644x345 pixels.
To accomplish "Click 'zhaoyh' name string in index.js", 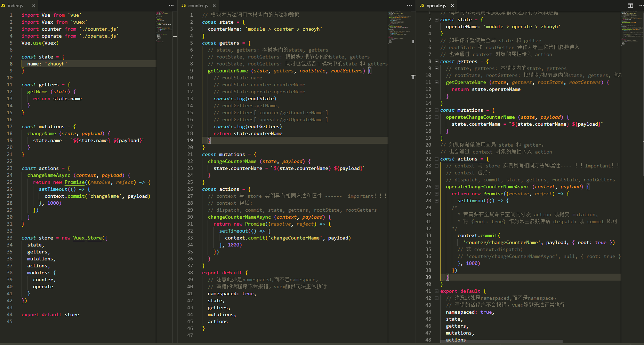I will pyautogui.click(x=56, y=64).
